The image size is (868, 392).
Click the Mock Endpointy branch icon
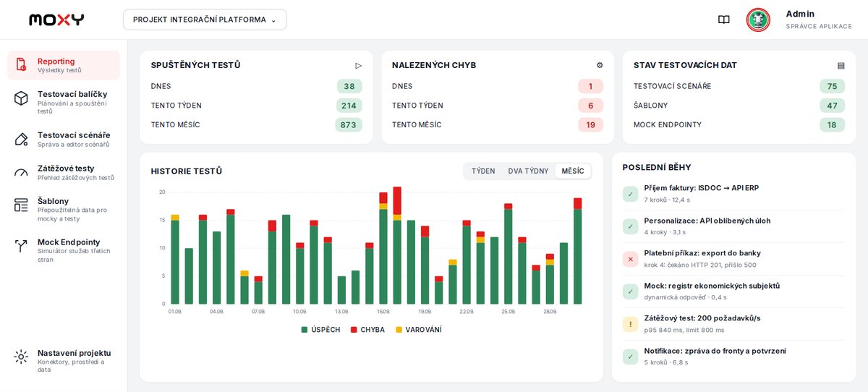21,246
